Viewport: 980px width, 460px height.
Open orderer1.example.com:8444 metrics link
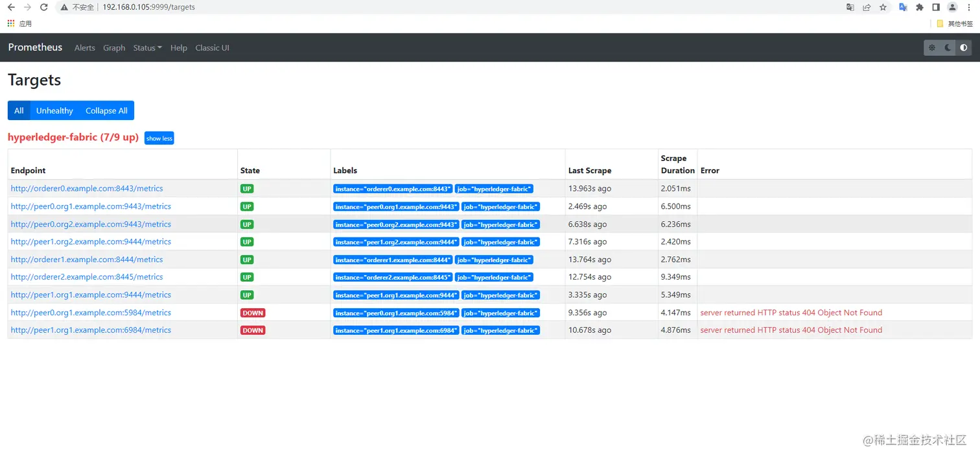[87, 260]
